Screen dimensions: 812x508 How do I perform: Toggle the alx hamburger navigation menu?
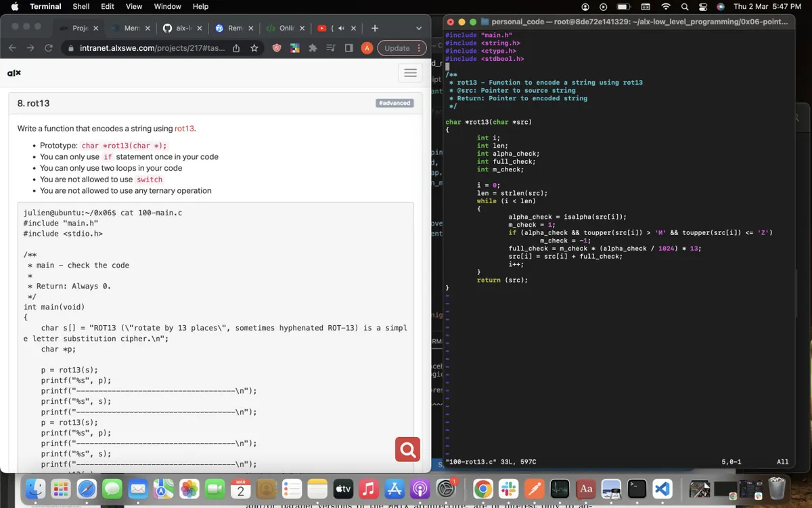click(x=410, y=73)
